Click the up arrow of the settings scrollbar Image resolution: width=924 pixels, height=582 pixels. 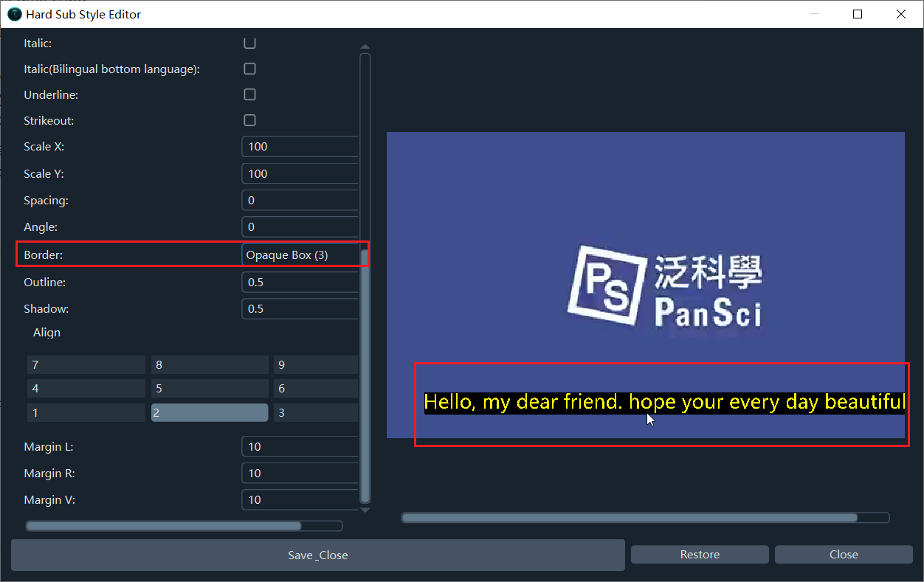(365, 47)
